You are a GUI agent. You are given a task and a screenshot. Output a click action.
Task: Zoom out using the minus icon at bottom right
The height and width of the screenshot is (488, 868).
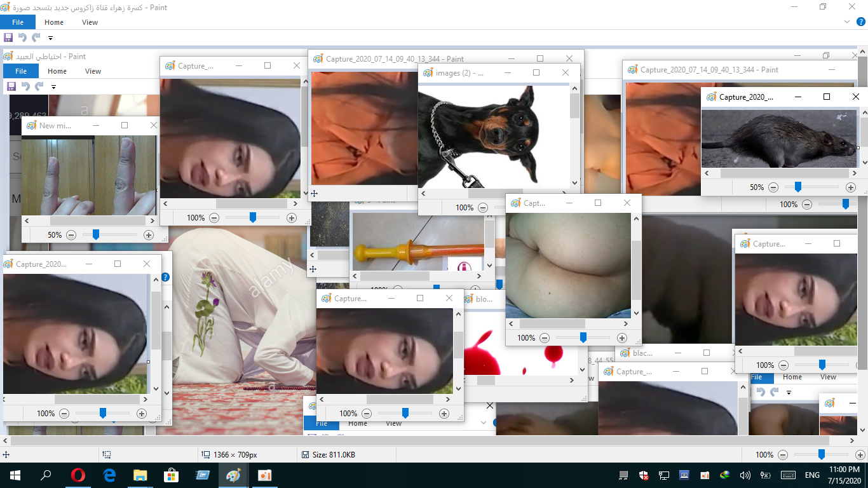click(x=783, y=455)
